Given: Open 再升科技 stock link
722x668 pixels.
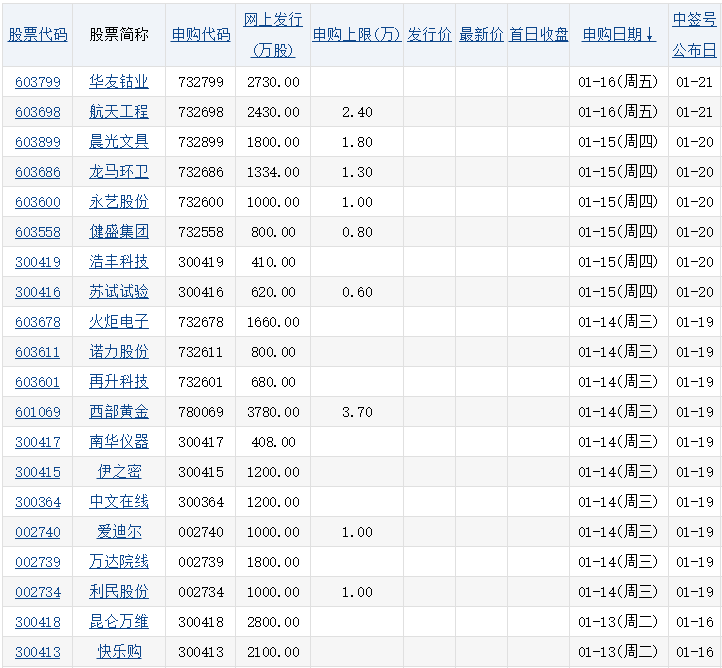Looking at the screenshot, I should pyautogui.click(x=119, y=382).
